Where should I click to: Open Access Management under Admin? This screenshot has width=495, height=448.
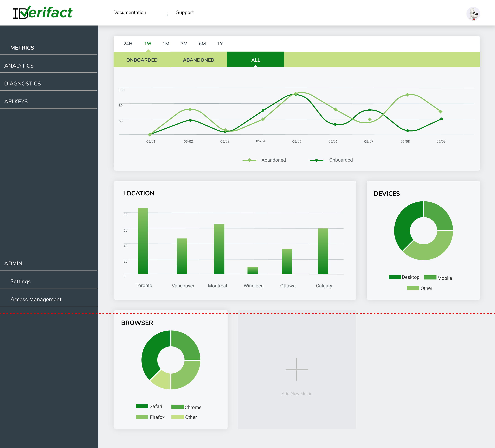coord(36,299)
